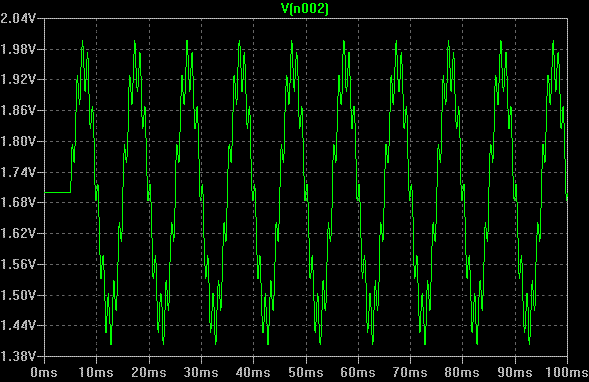589x382 pixels.
Task: Click the 100ms time axis label
Action: click(x=567, y=373)
